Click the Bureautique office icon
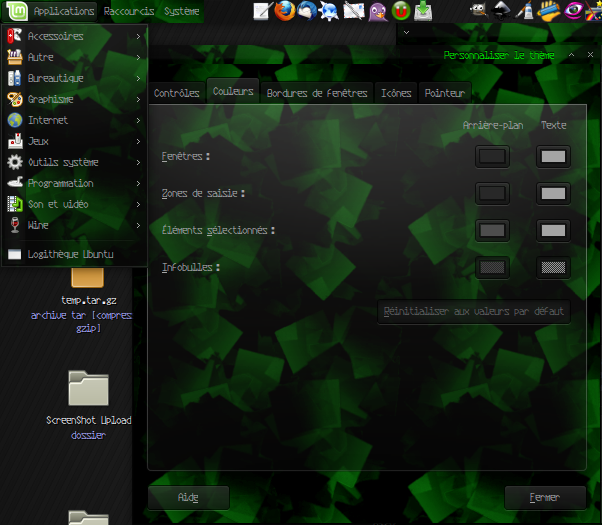Viewport: 602px width, 525px height. tap(15, 78)
